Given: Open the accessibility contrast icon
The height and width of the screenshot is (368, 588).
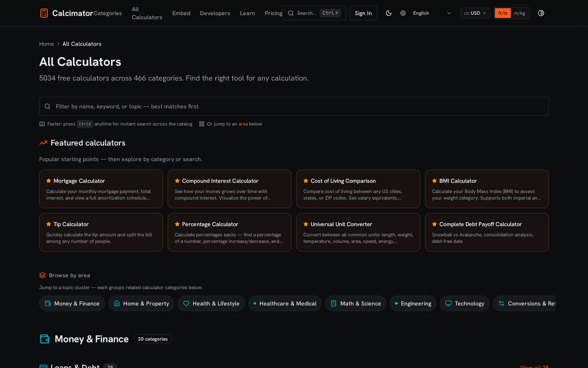Looking at the screenshot, I should (x=541, y=13).
